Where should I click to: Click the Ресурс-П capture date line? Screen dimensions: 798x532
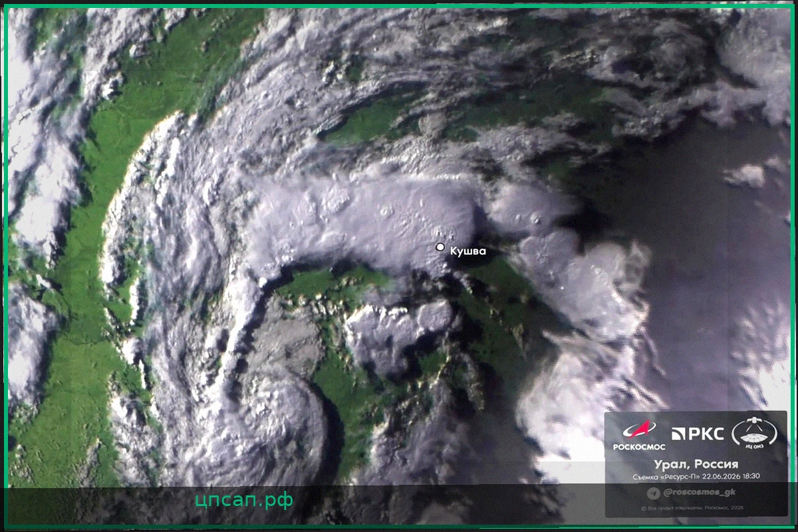point(696,476)
